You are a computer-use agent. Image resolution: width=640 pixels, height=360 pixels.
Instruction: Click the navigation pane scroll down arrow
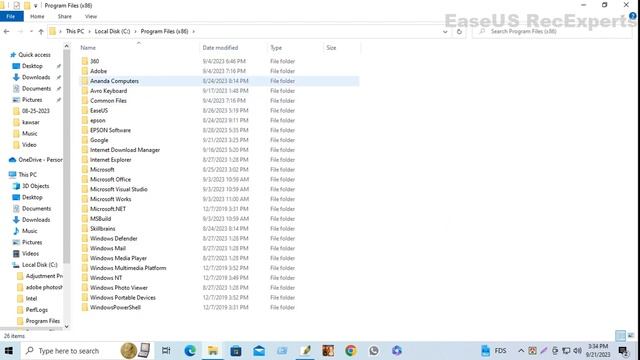(67, 326)
